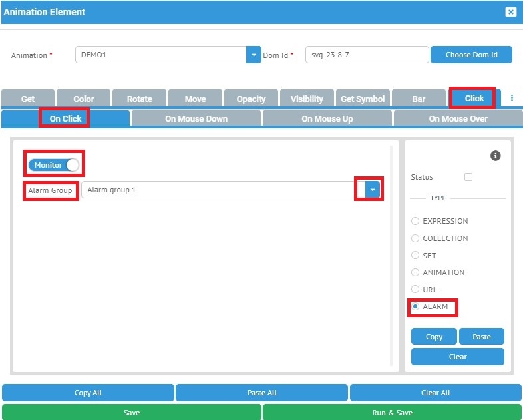Check the Status checkbox
This screenshot has width=523, height=420.
468,177
